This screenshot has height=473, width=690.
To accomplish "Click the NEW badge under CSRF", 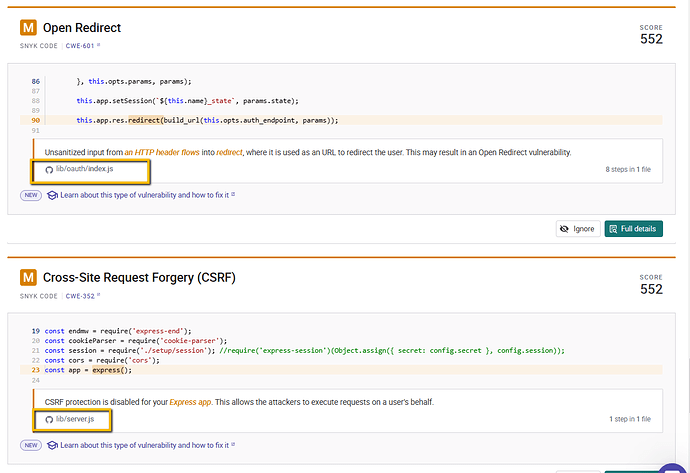I will coord(31,445).
